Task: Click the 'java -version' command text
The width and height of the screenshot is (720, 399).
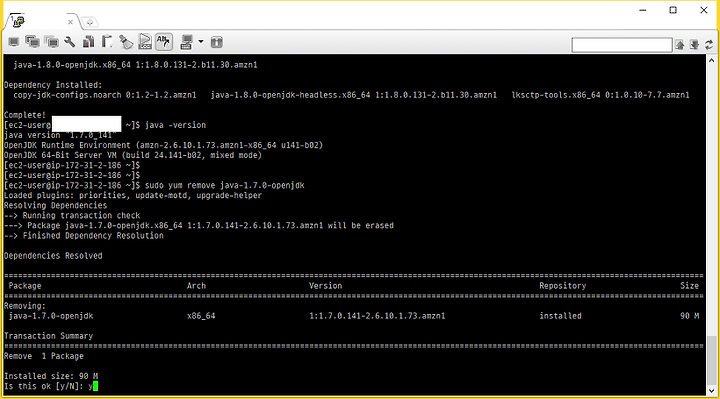Action: point(175,125)
